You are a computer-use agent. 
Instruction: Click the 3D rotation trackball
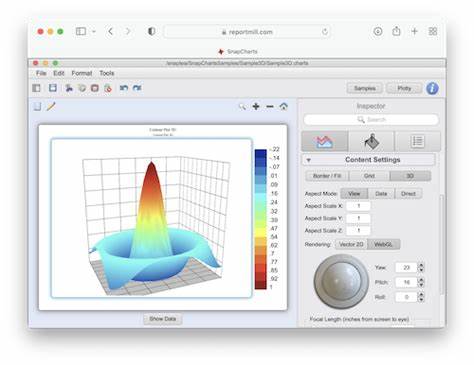point(341,282)
